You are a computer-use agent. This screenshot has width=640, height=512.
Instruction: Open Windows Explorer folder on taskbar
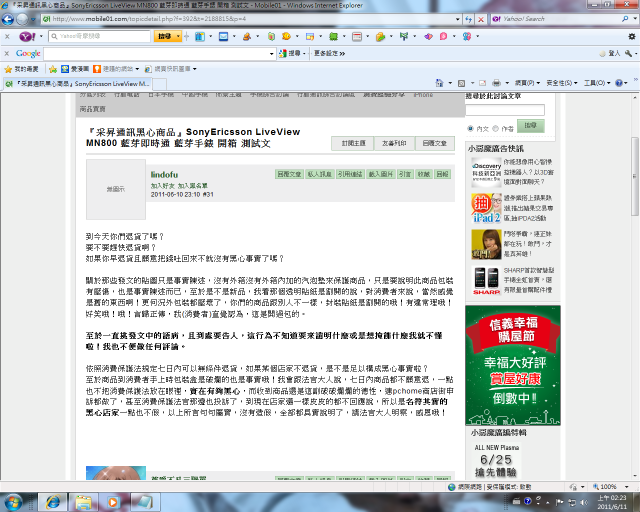click(83, 502)
